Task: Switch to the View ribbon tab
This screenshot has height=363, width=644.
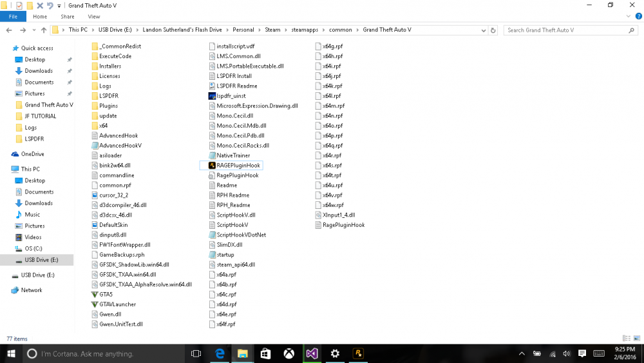Action: pos(93,17)
